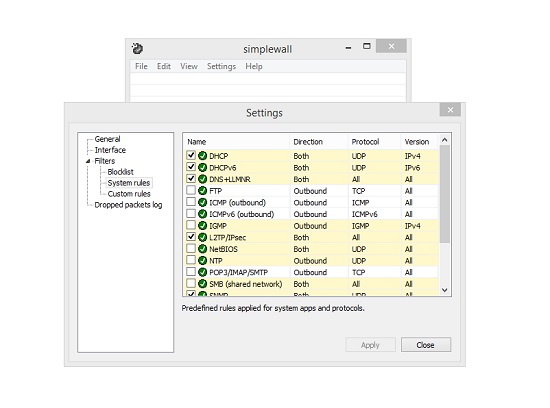Open the View menu in simplewall
The image size is (550, 408).
[x=189, y=66]
